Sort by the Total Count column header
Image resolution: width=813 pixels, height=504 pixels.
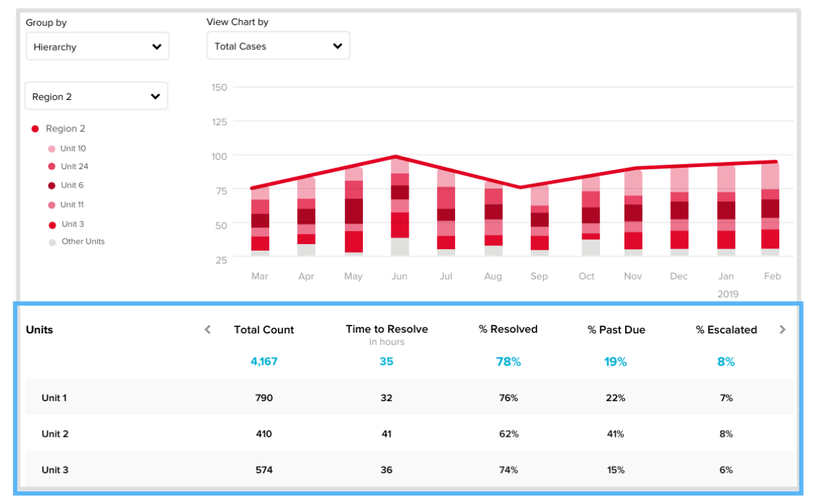[x=264, y=330]
